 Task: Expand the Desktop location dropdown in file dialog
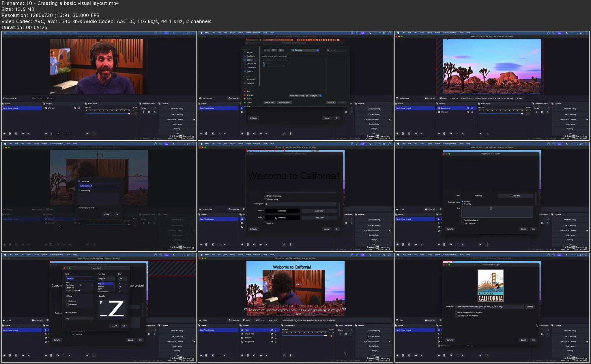point(305,50)
